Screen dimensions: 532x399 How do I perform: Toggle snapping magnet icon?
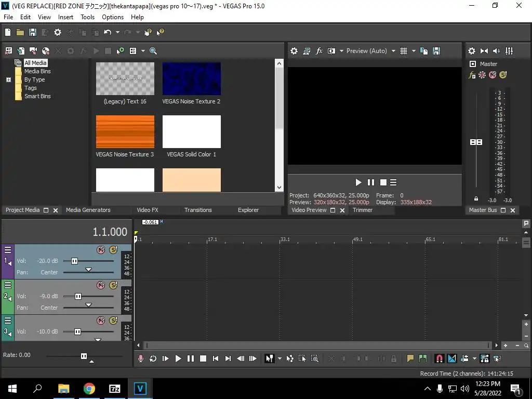pos(439,358)
